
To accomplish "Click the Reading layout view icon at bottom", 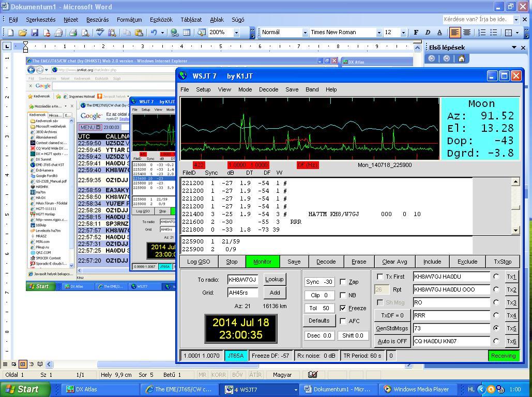I will [x=40, y=364].
